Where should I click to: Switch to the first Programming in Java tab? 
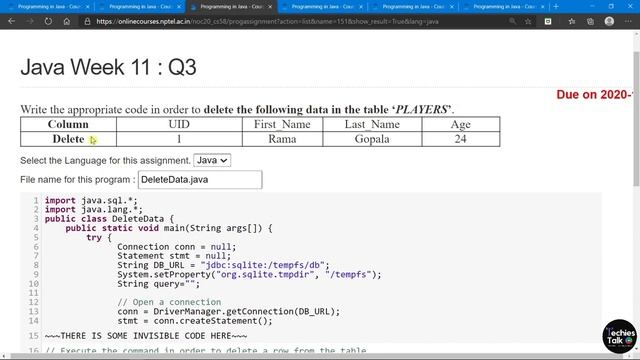[49, 7]
